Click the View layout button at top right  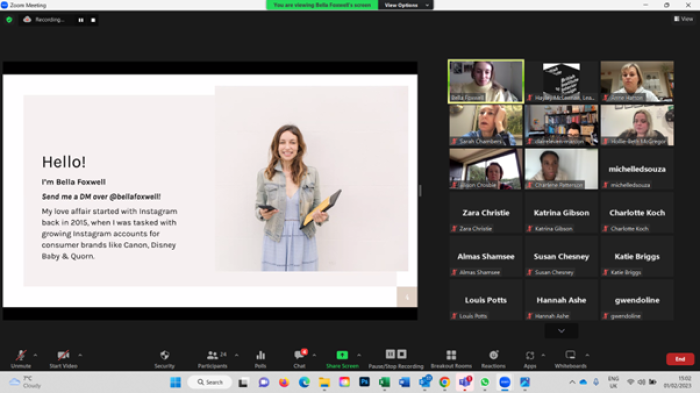pyautogui.click(x=683, y=19)
